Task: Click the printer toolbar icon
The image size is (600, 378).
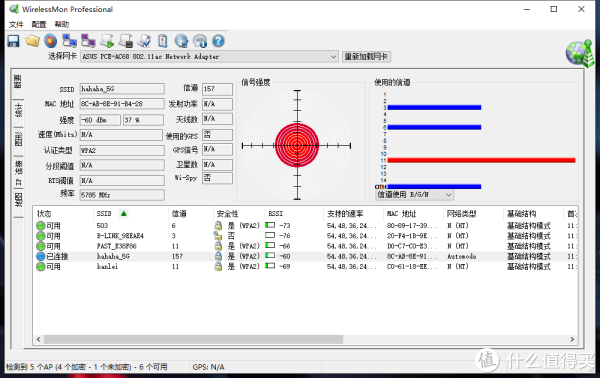Action: coord(126,41)
